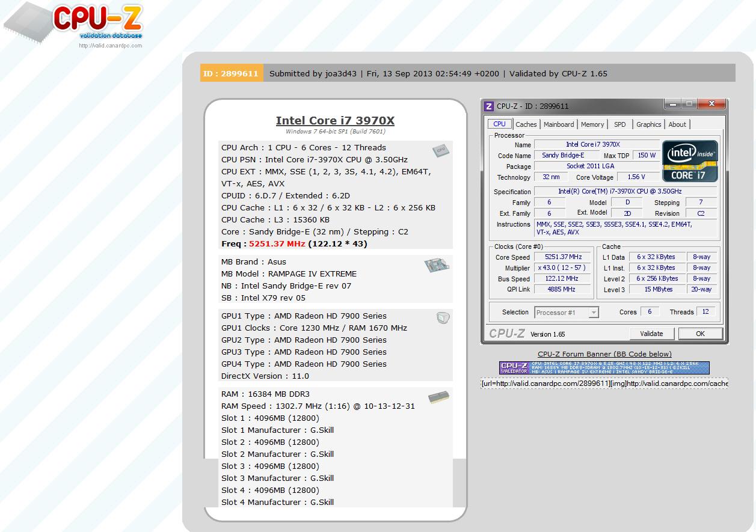
Task: Click the GPU1 Clocks Core 1230 MHz line
Action: tap(314, 328)
